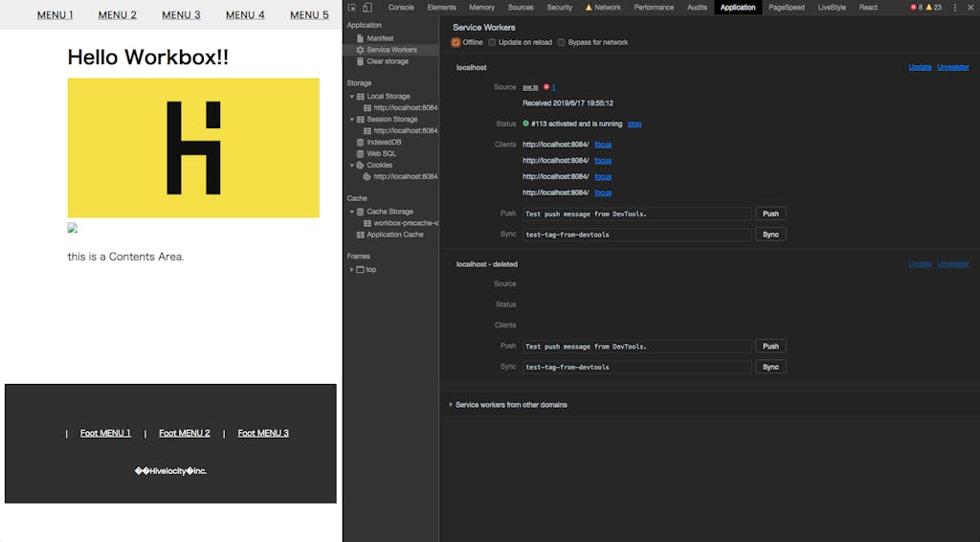Click the Web SQL database icon

pyautogui.click(x=361, y=153)
